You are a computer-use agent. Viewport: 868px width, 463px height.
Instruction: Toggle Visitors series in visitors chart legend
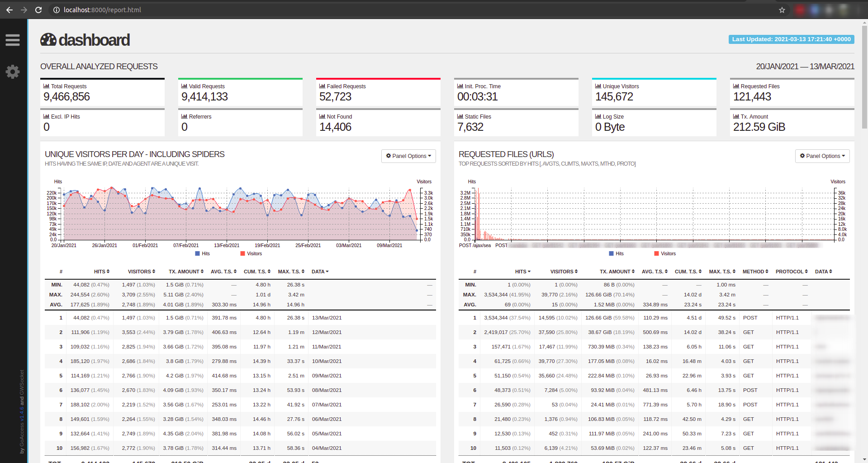click(251, 253)
